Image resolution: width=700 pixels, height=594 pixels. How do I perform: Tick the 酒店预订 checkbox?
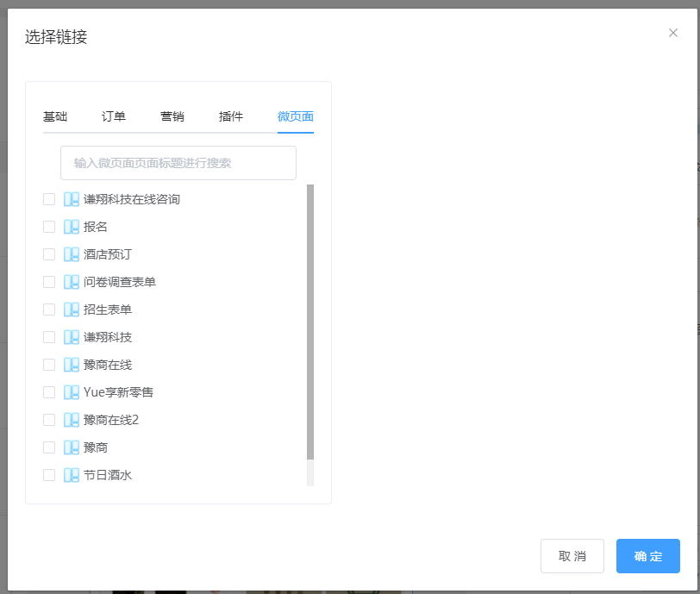click(x=49, y=254)
